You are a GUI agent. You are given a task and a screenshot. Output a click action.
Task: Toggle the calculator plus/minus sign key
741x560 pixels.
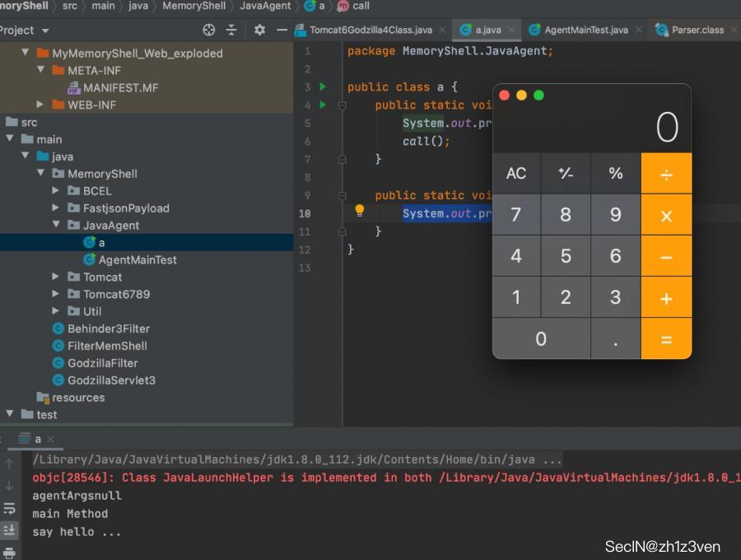pyautogui.click(x=566, y=173)
